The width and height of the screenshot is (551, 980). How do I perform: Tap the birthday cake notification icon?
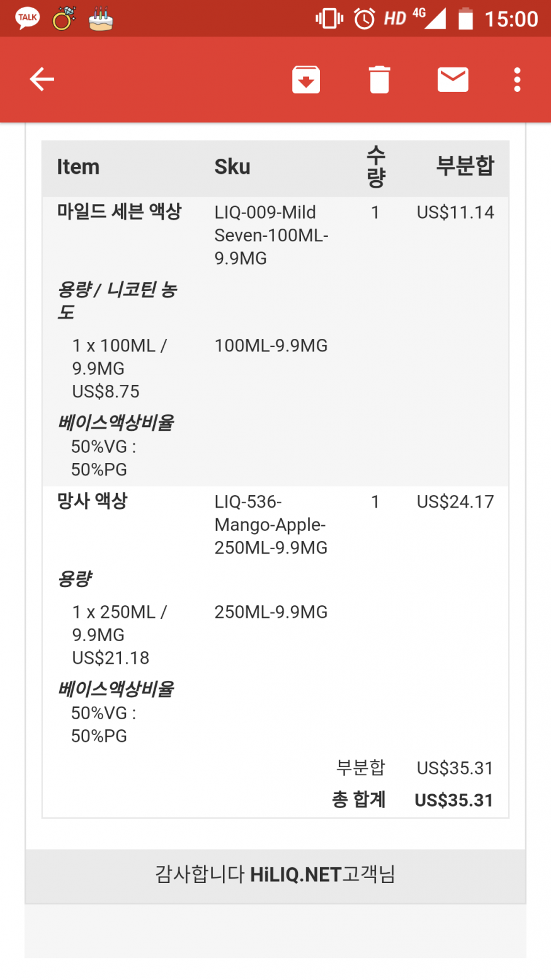point(101,19)
